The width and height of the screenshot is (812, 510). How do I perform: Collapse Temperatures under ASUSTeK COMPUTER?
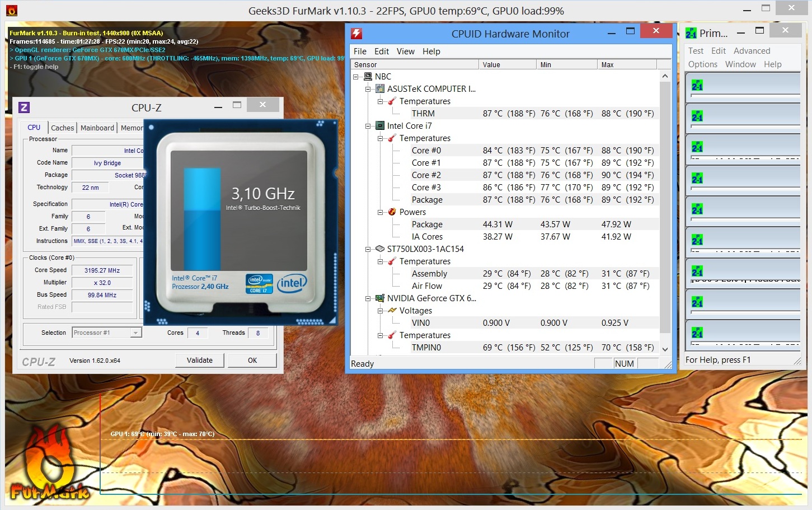[380, 101]
